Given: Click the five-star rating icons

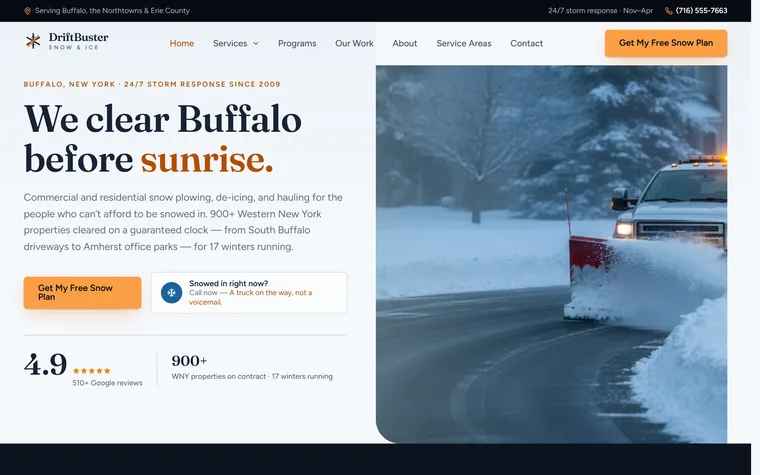Looking at the screenshot, I should tap(92, 371).
